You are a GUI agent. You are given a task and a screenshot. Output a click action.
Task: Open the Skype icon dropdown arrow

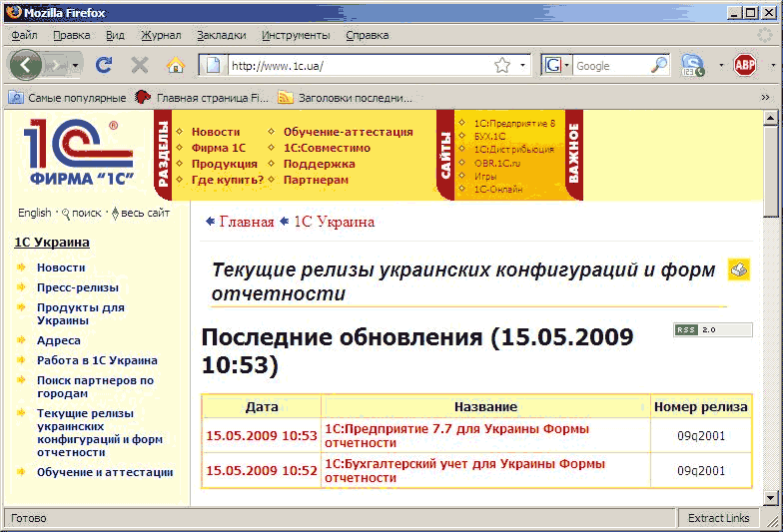(x=721, y=66)
